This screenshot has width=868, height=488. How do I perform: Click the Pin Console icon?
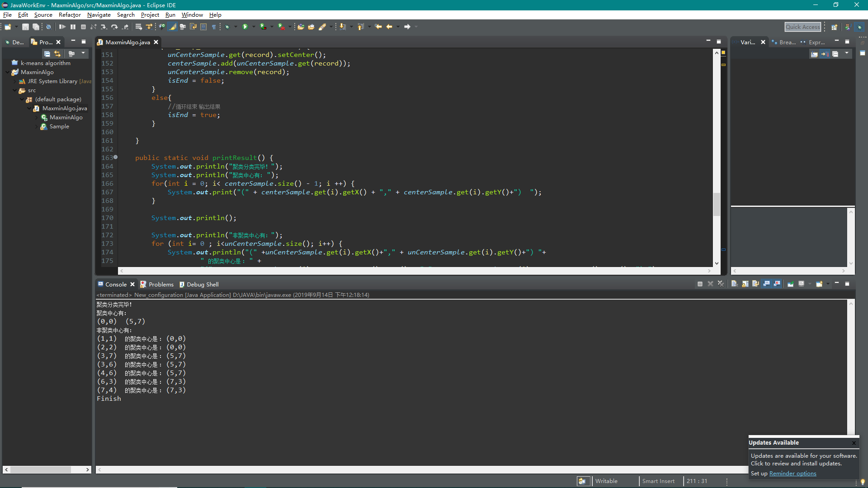[x=790, y=284]
